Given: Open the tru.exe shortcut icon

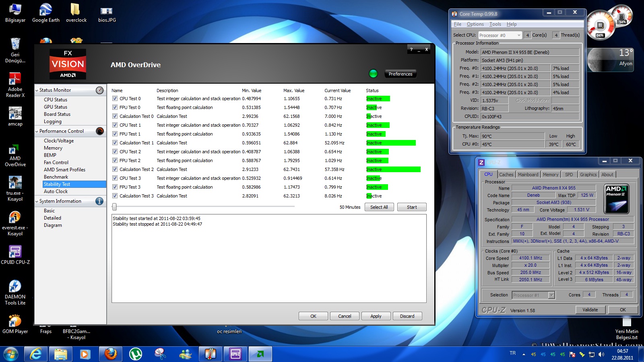Looking at the screenshot, I should pos(15,189).
